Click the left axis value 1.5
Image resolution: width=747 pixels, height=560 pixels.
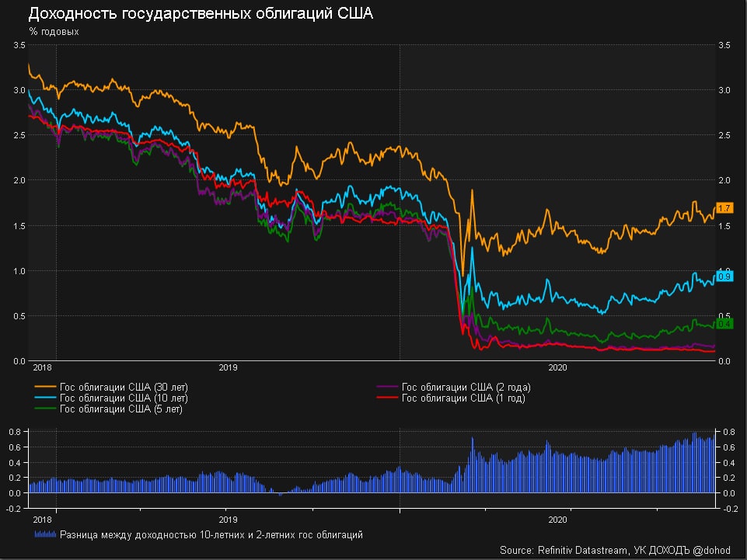[x=19, y=226]
